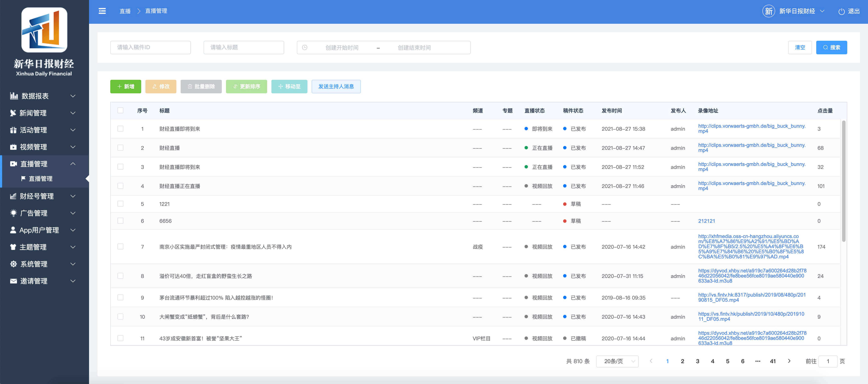Toggle the select-all checkbox in table header
868x384 pixels.
click(120, 110)
